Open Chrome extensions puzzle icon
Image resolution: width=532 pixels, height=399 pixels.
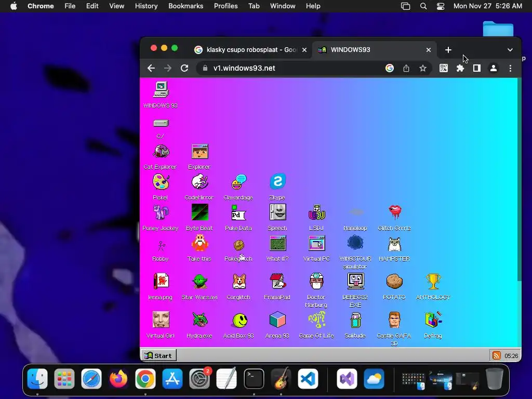pyautogui.click(x=460, y=68)
